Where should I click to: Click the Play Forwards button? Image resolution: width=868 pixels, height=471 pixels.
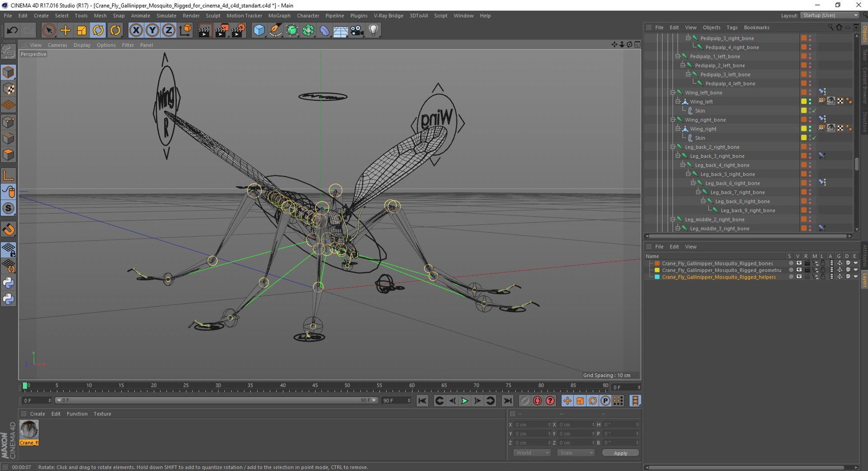(465, 400)
